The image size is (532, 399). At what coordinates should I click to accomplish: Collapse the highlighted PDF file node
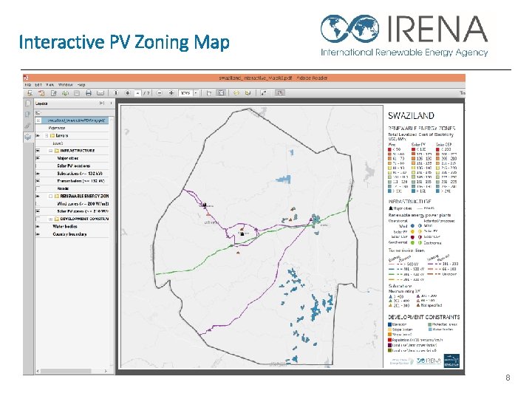(38, 120)
